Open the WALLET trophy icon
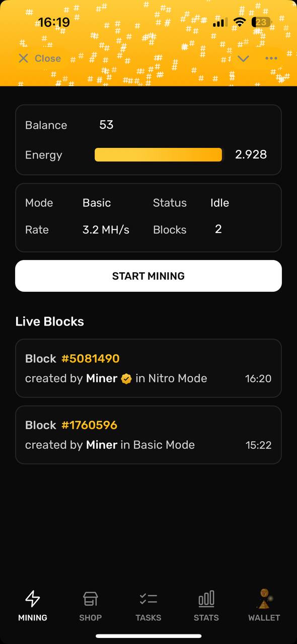 (264, 598)
